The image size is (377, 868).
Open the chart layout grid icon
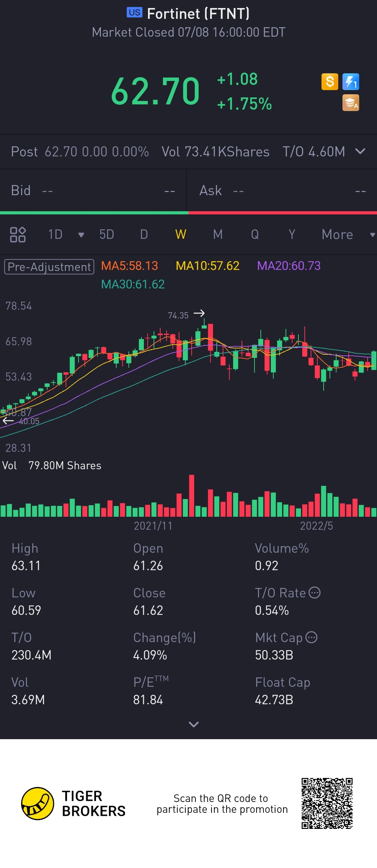point(18,235)
